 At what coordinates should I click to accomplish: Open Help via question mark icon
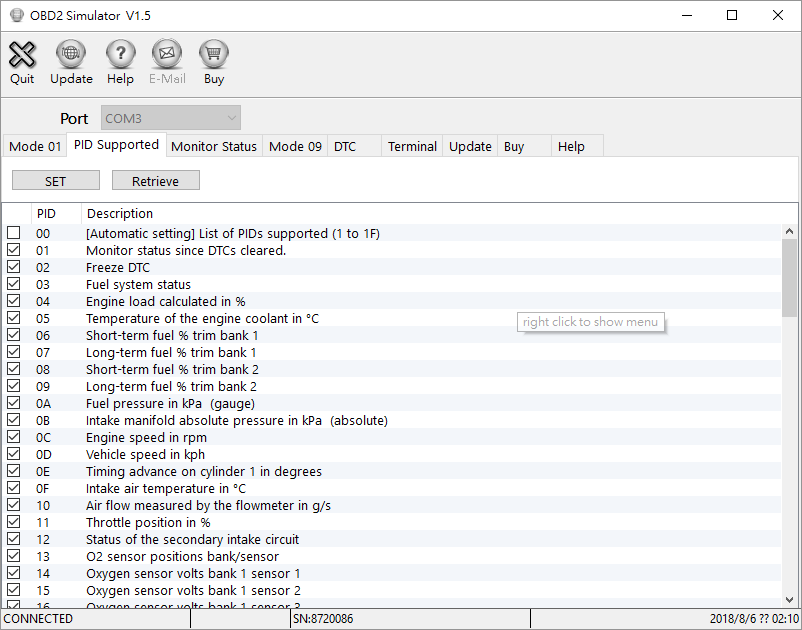point(120,55)
